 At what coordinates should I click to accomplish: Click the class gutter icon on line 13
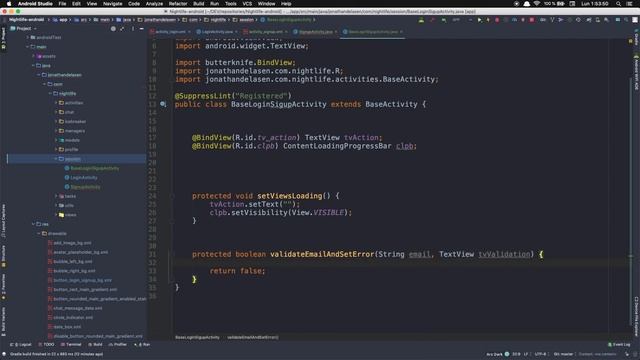pyautogui.click(x=163, y=104)
